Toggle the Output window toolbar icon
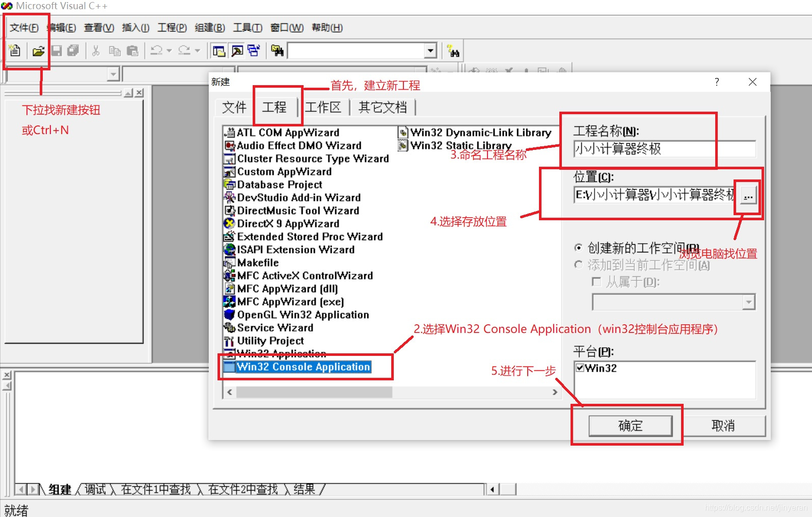The image size is (812, 517). click(x=237, y=50)
